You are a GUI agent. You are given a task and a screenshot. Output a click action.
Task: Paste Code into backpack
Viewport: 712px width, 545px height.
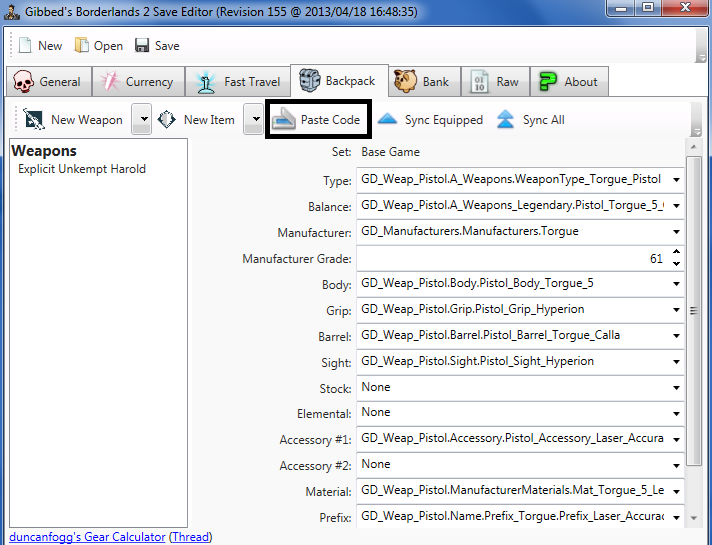click(x=318, y=120)
